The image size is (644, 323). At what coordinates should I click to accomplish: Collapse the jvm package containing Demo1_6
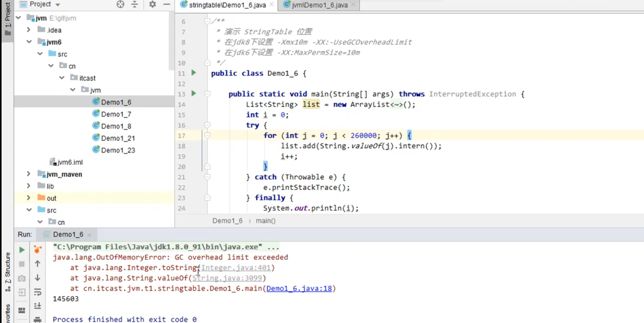pyautogui.click(x=73, y=90)
